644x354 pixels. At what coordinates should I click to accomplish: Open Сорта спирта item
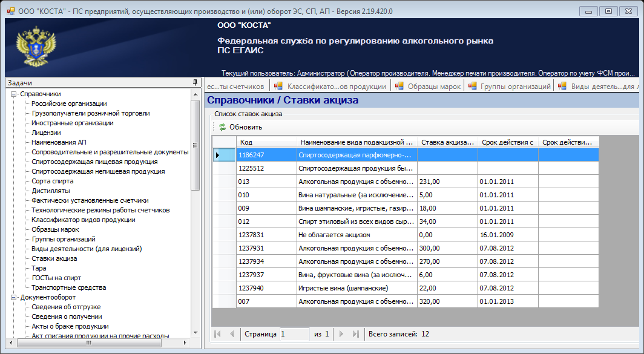tap(53, 181)
